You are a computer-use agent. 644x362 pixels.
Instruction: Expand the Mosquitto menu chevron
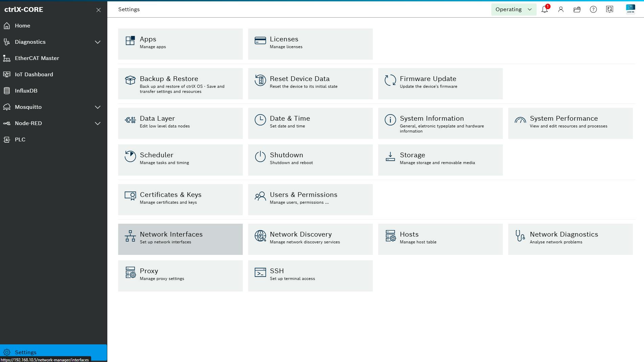pos(98,107)
